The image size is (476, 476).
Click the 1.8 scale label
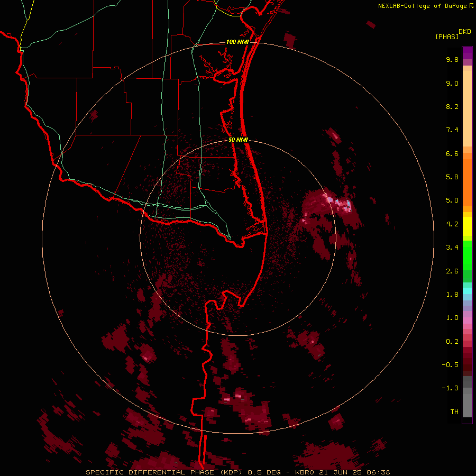[x=452, y=295]
